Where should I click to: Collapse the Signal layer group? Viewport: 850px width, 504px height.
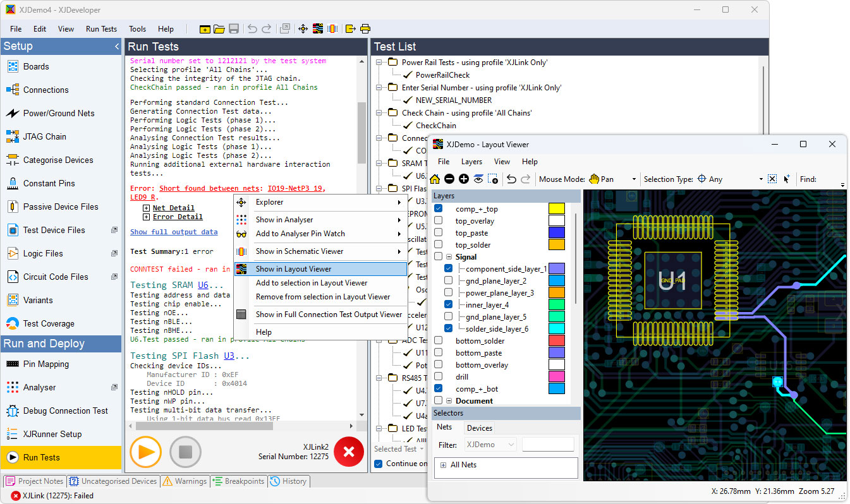click(x=449, y=256)
